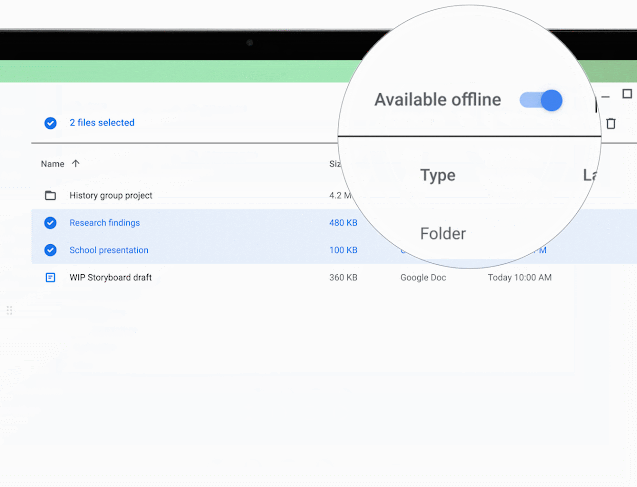Turn off the Available offline switch
The image size is (637, 487).
point(541,100)
